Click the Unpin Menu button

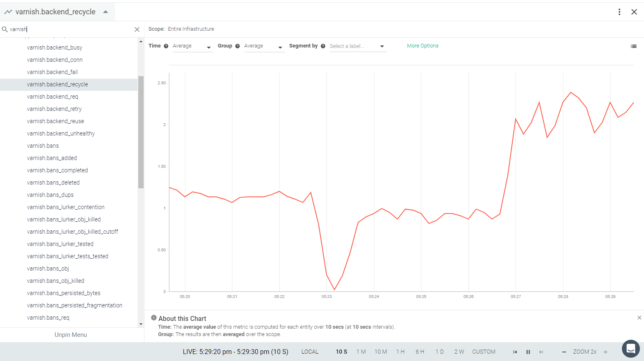click(71, 335)
